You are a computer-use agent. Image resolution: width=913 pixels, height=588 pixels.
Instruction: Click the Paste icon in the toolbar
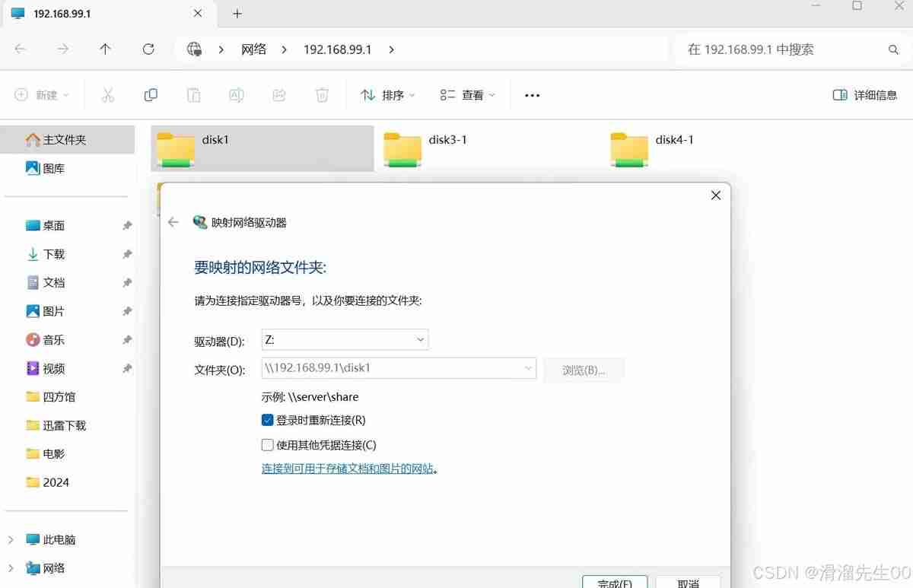[x=193, y=94]
